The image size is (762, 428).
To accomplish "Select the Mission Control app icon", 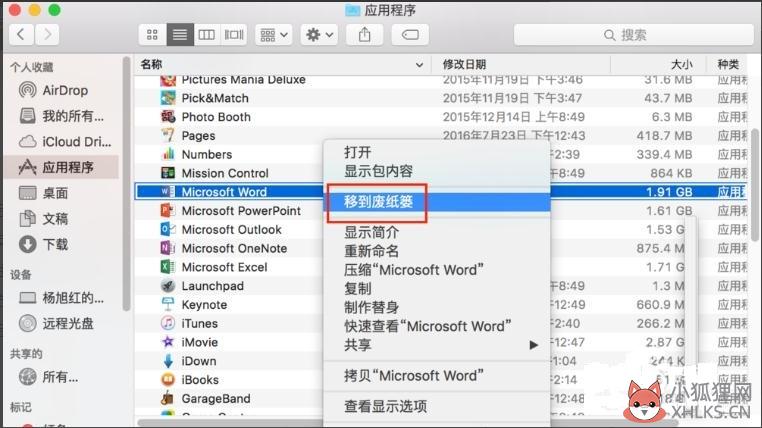I will pyautogui.click(x=168, y=173).
